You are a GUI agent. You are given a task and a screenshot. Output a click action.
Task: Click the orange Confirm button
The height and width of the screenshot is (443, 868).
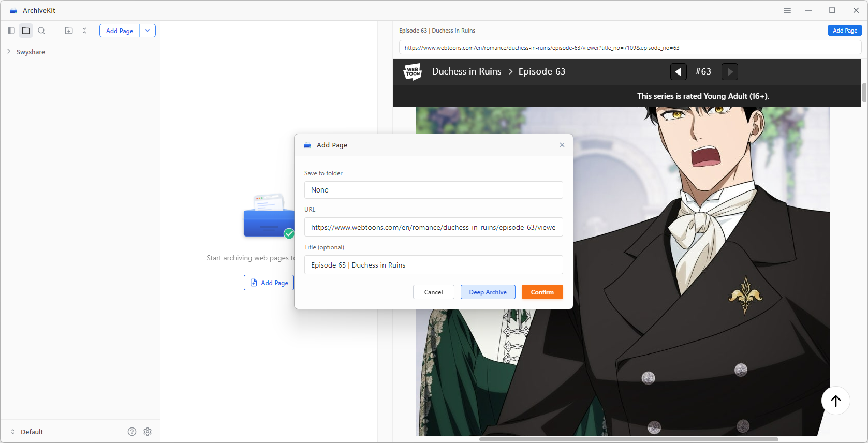[x=542, y=292]
